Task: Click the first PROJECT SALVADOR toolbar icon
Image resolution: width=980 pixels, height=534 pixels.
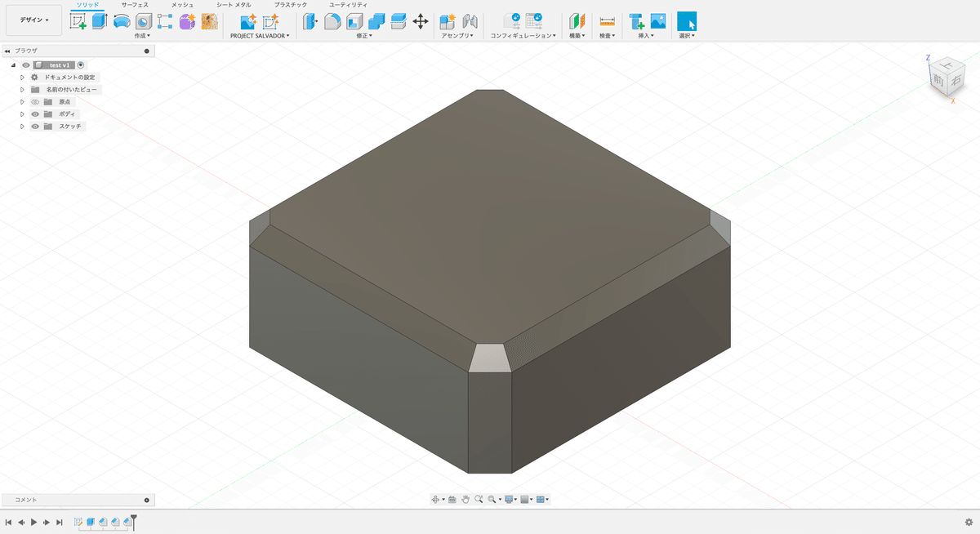Action: pyautogui.click(x=248, y=21)
